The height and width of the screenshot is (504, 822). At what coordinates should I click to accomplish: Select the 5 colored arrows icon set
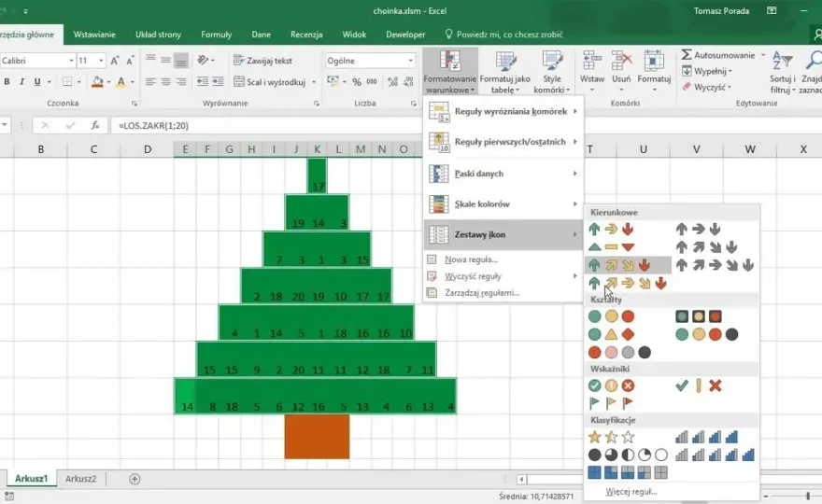[x=628, y=284]
